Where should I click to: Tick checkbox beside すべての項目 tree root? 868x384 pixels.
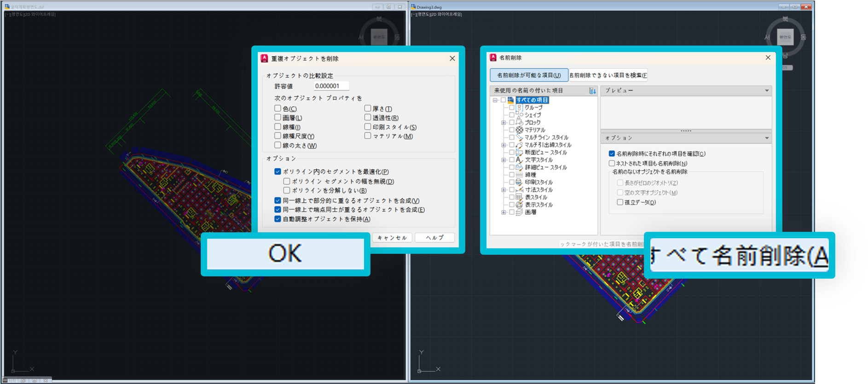click(503, 100)
